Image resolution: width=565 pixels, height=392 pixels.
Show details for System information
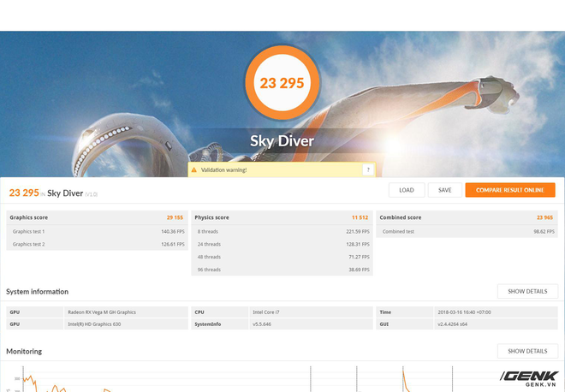tap(527, 291)
